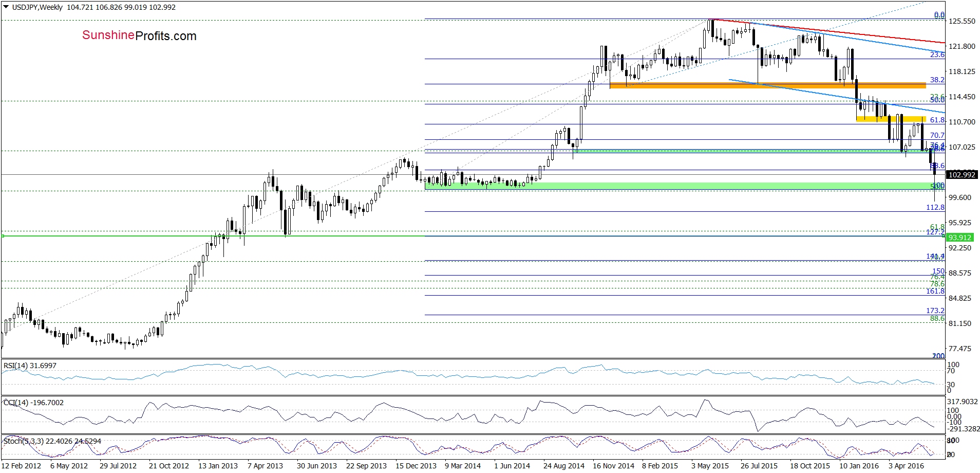Screen dimensions: 980x473
Task: Click the CCI(14) -196.7002 indicator label
Action: 33,403
